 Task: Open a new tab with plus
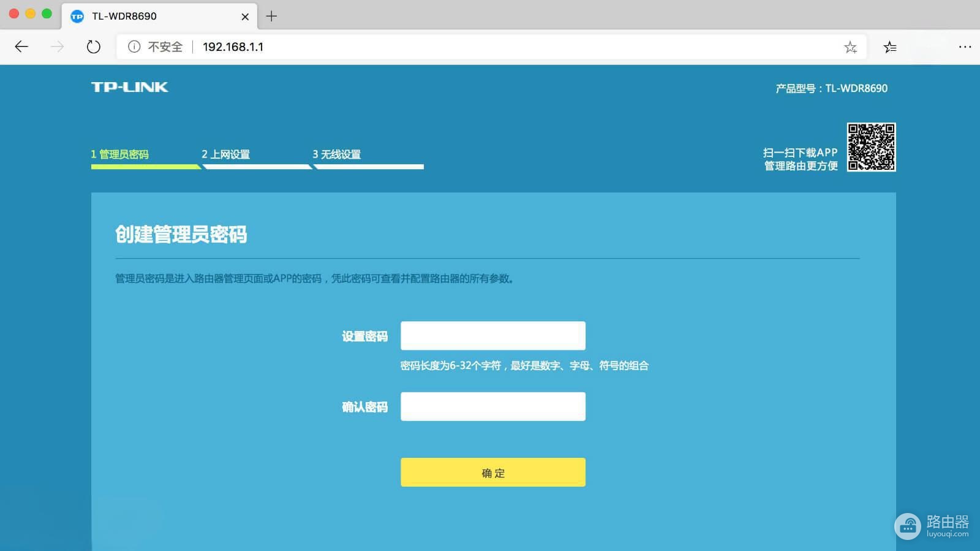(271, 16)
